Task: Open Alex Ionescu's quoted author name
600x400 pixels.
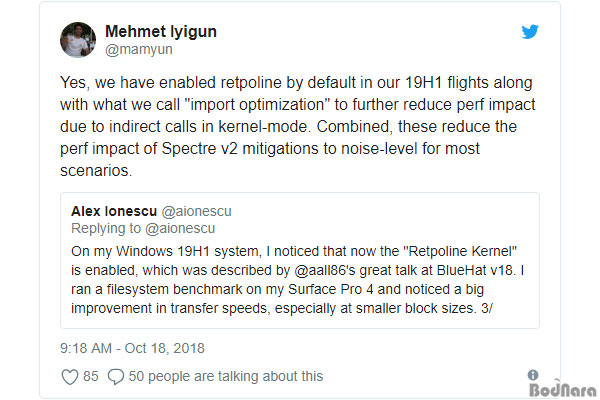Action: coord(114,211)
